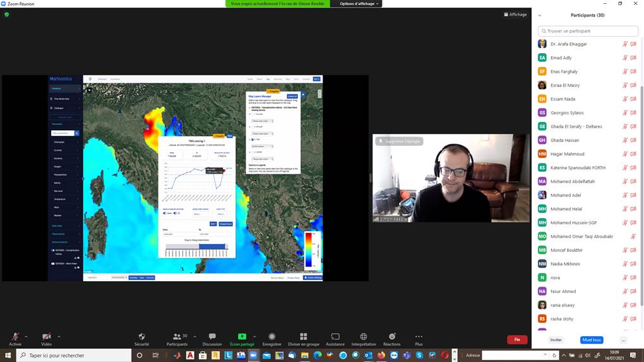Image resolution: width=644 pixels, height=362 pixels.
Task: Open the Assistance option
Action: 335,339
